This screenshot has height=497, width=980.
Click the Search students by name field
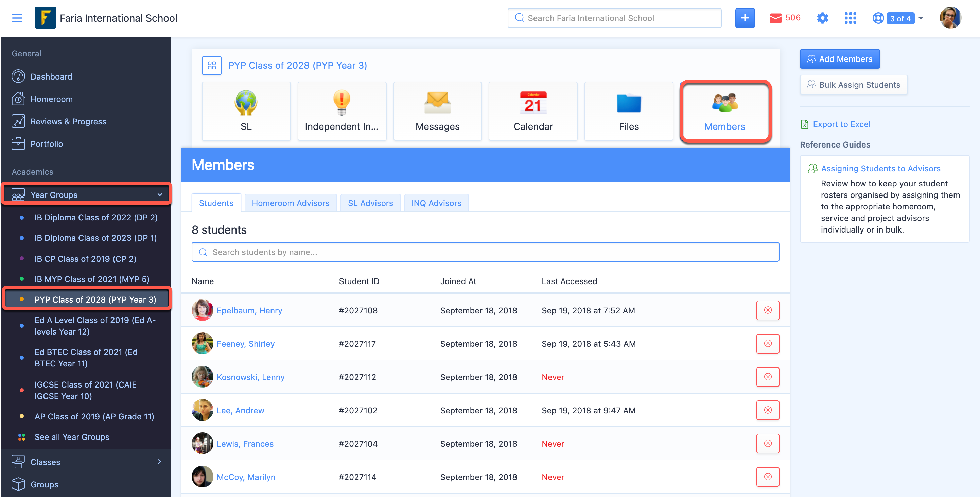(x=485, y=252)
